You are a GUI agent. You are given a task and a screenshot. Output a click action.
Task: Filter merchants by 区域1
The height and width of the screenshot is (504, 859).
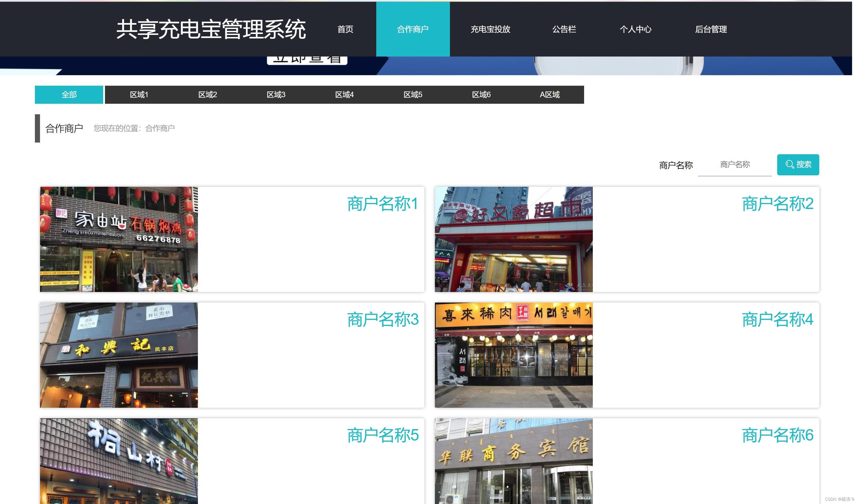tap(139, 95)
